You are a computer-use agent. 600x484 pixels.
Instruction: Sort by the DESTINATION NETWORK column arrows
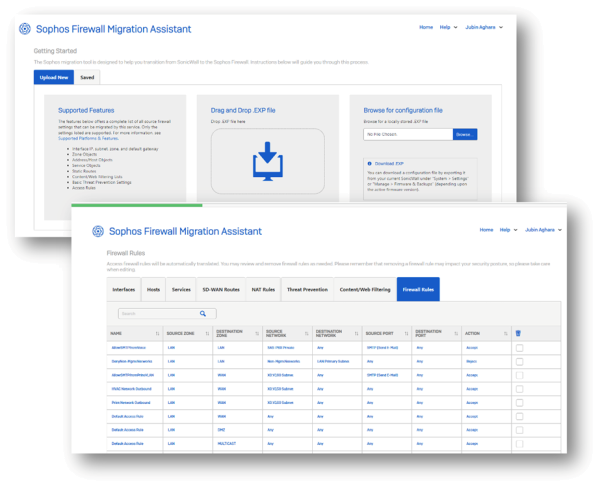point(356,334)
